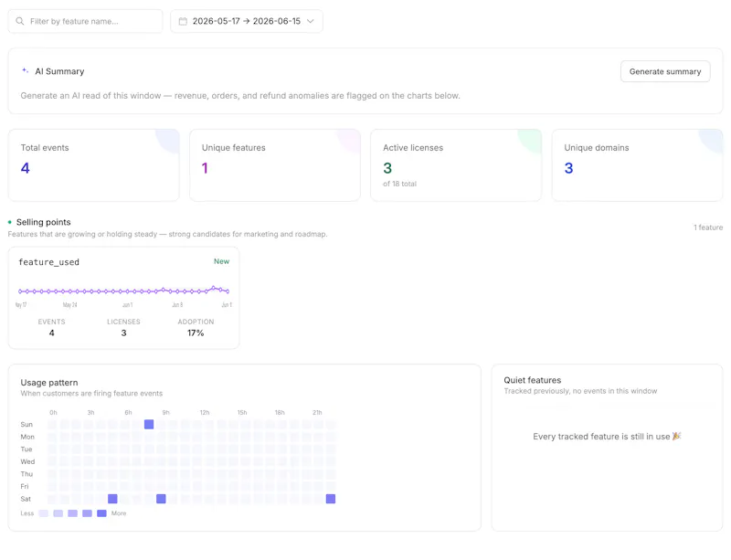
Task: Click the Unique domains card label
Action: click(597, 148)
